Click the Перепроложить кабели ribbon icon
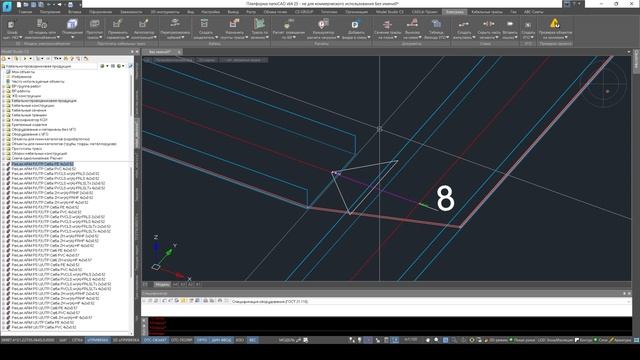 (175, 23)
